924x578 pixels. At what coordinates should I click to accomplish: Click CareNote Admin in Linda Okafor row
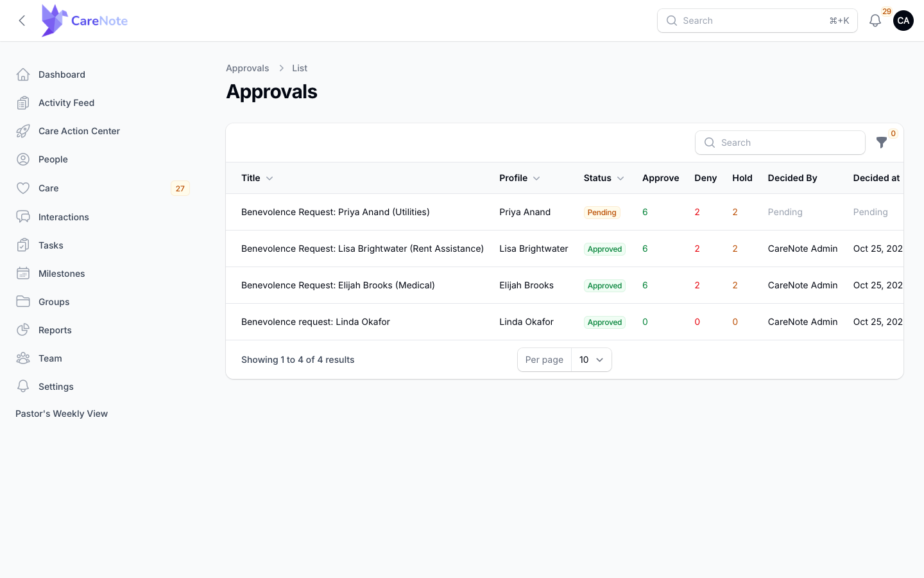pos(803,322)
